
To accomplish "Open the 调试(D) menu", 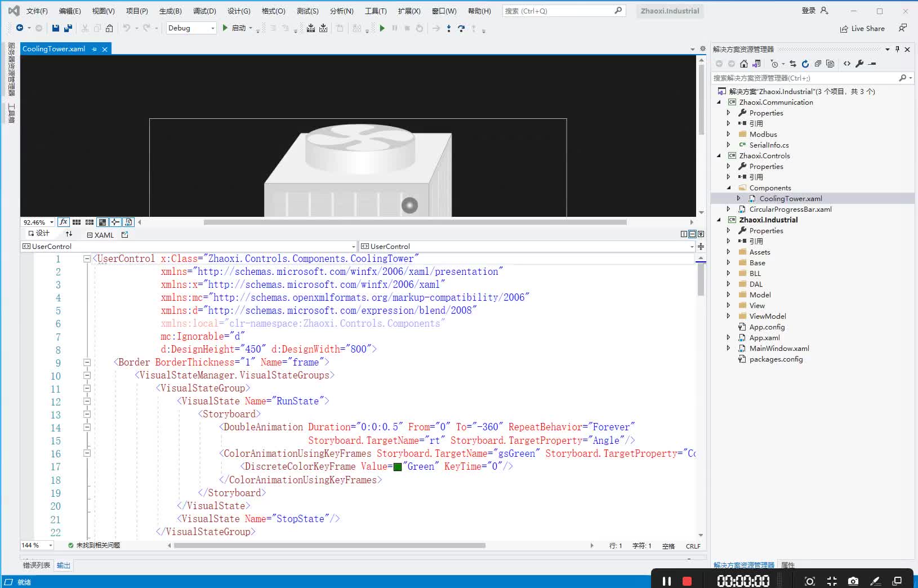I will coord(204,11).
